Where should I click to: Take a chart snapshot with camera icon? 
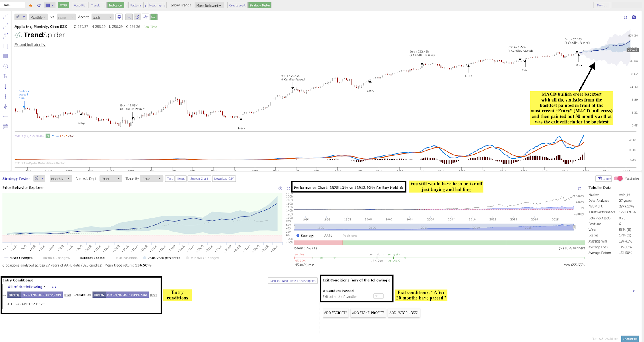point(634,17)
